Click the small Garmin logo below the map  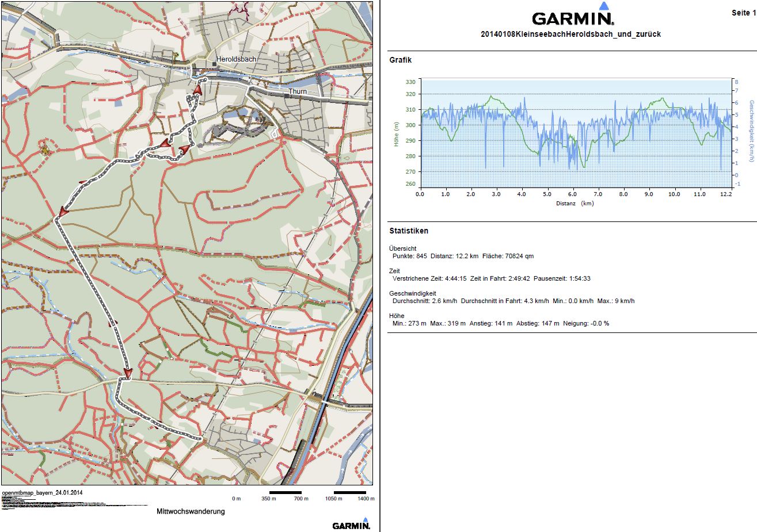tap(351, 525)
